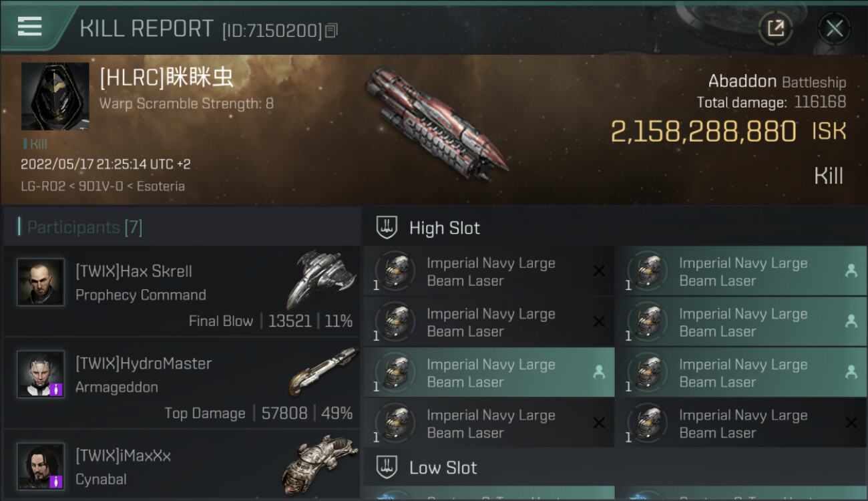Inspect the Armageddon ship icon
This screenshot has height=501, width=868.
[322, 371]
